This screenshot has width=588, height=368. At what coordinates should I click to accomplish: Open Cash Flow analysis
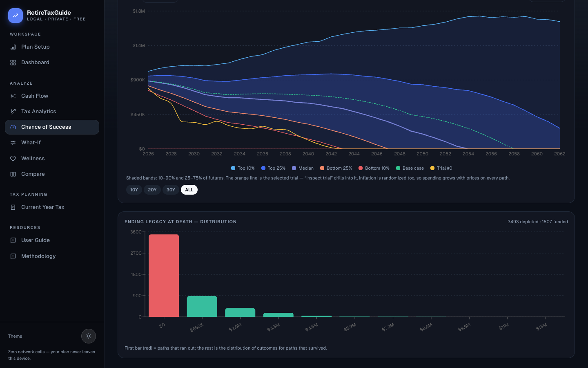tap(52, 96)
